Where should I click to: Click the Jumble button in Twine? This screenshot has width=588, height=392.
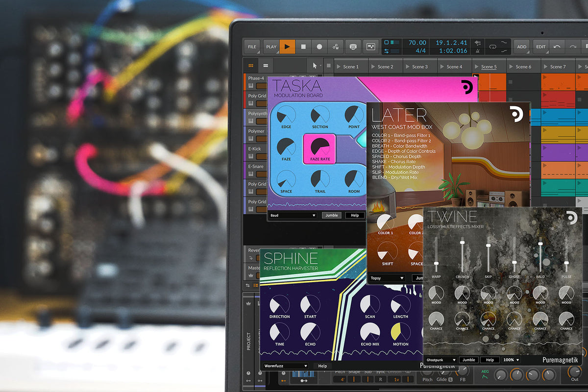click(469, 360)
